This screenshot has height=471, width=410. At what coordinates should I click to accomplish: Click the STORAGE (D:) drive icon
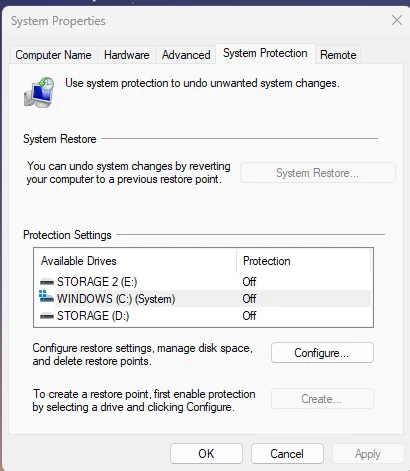coord(47,316)
